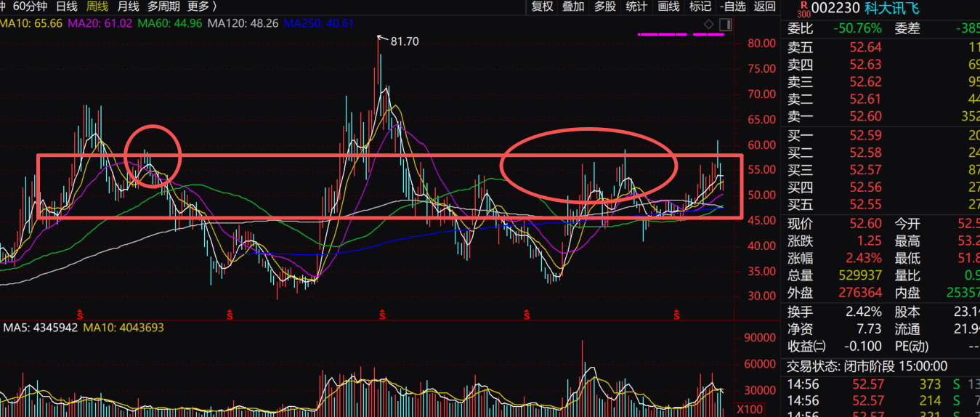Switch to the 日线 daily chart tab

click(67, 7)
